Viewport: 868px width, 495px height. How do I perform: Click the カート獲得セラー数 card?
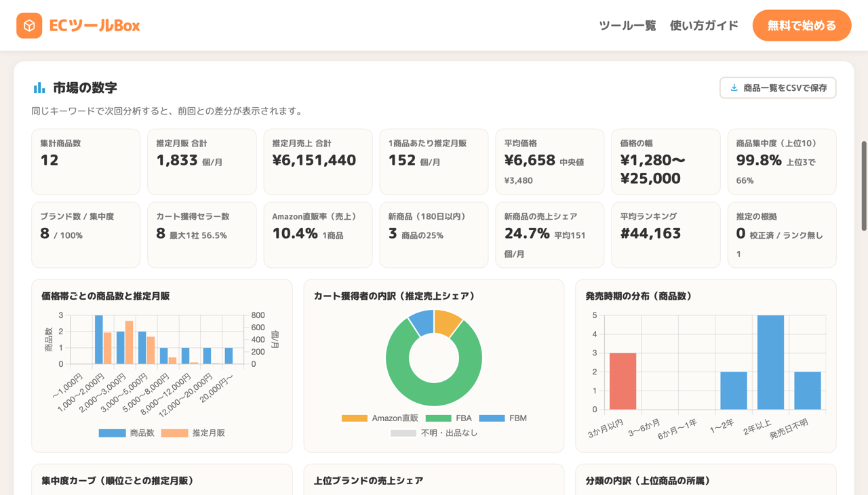[x=202, y=235]
